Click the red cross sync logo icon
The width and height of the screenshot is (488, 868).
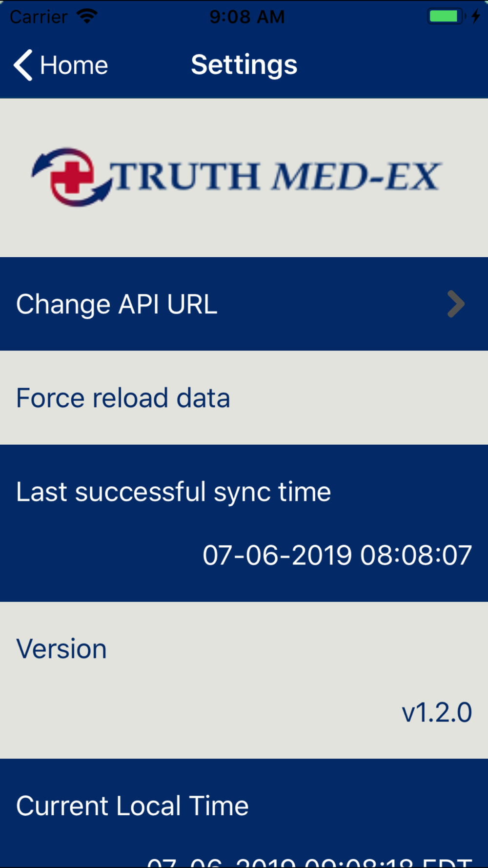72,177
